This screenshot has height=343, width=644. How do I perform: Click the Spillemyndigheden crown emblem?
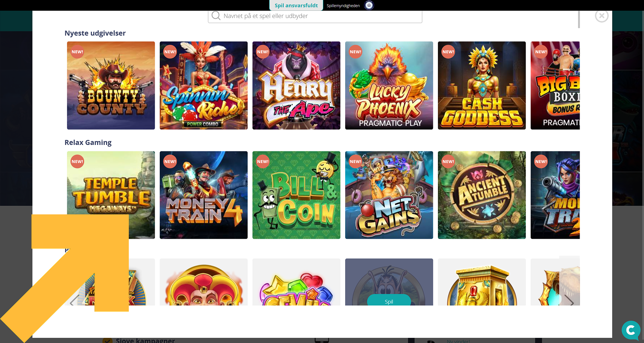coord(369,6)
